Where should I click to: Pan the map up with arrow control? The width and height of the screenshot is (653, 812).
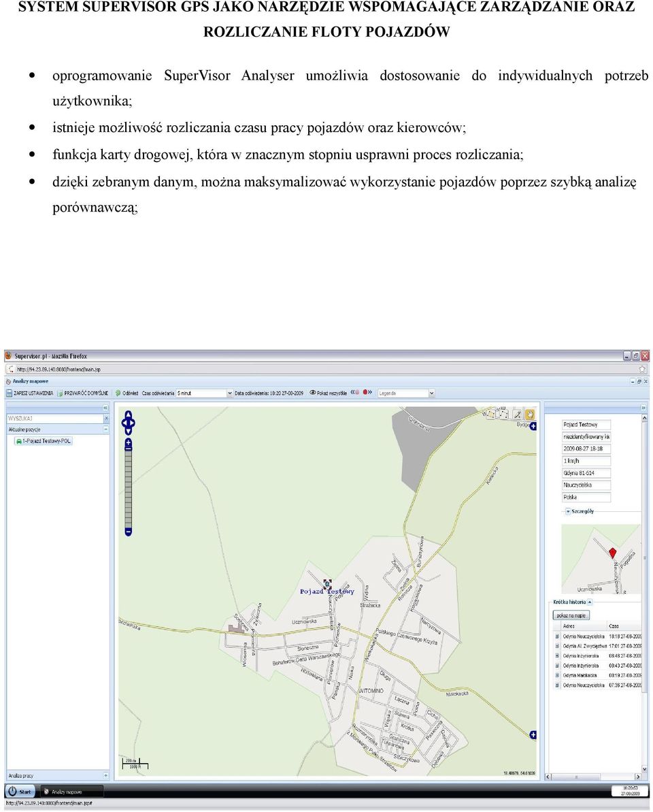[129, 415]
